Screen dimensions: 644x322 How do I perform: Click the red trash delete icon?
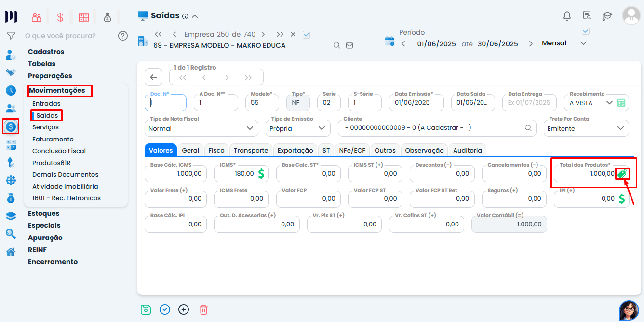pyautogui.click(x=203, y=309)
